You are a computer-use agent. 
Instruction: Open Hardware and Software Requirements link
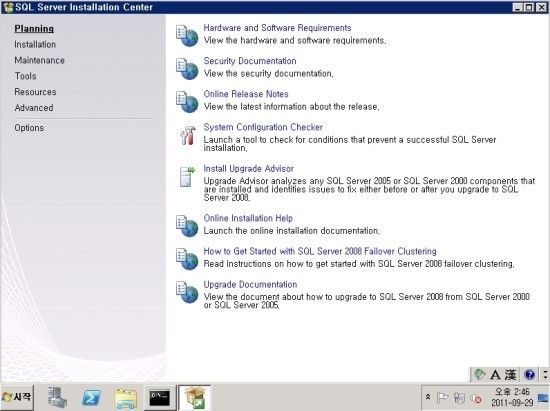coord(277,28)
